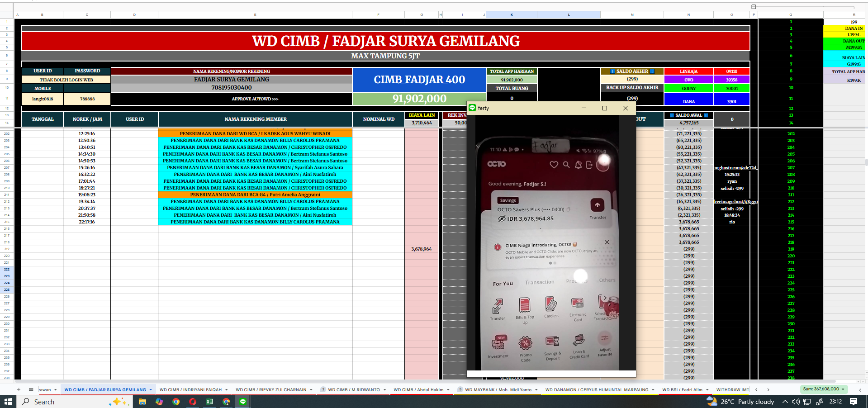
Task: Click the APPROVE AUTOWD >>> button
Action: [x=255, y=99]
